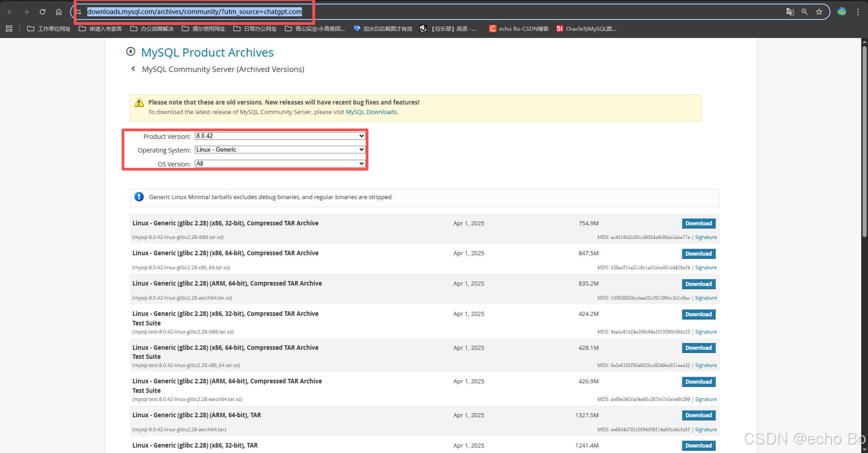The width and height of the screenshot is (868, 453).
Task: Download the ARM 64-bit Compressed TAR Archive (835.2M)
Action: (698, 284)
